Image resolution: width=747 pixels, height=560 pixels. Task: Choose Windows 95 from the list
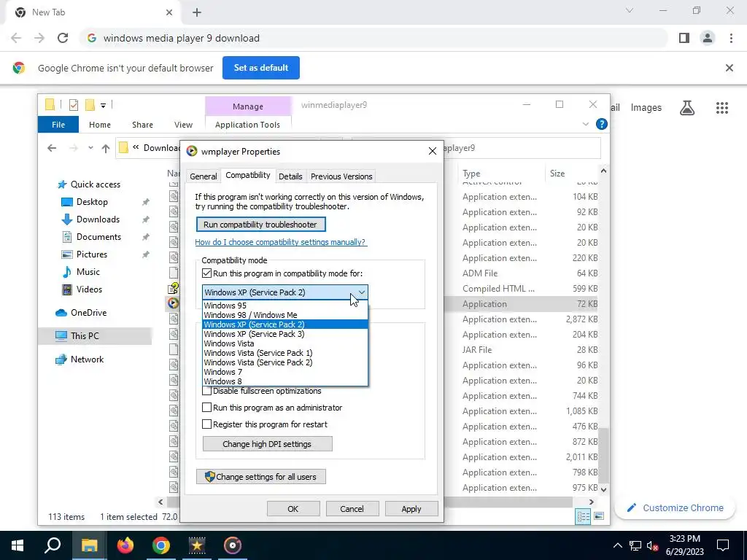[285, 306]
